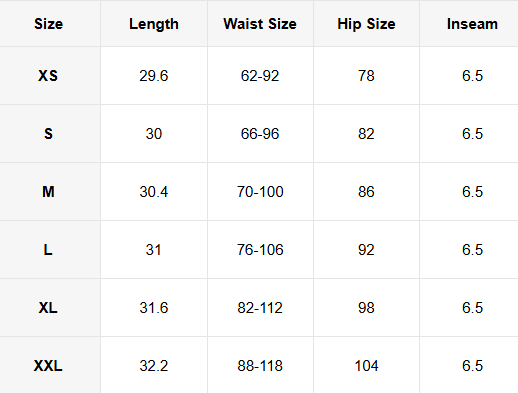Screen dimensions: 518x393
Task: Select the S size row label
Action: pos(48,134)
